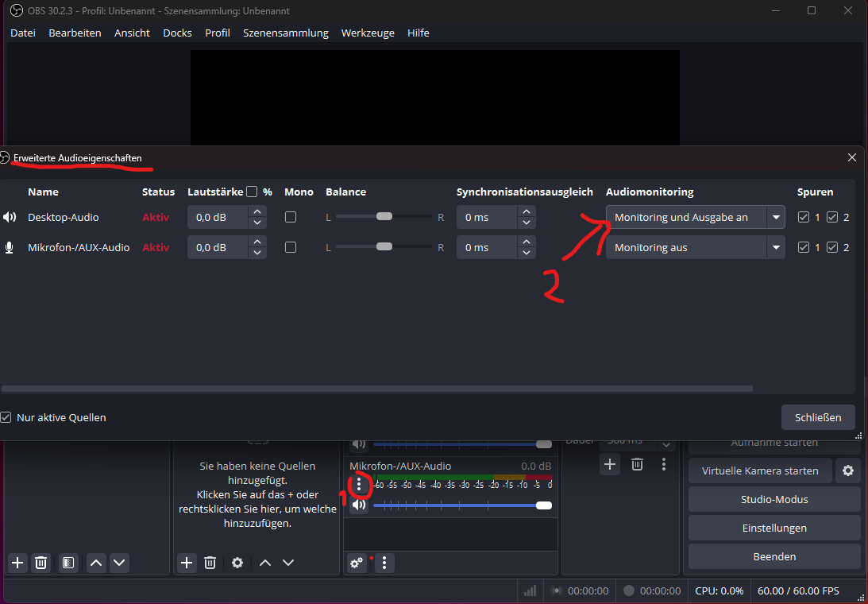Click the Schließen button

(818, 417)
